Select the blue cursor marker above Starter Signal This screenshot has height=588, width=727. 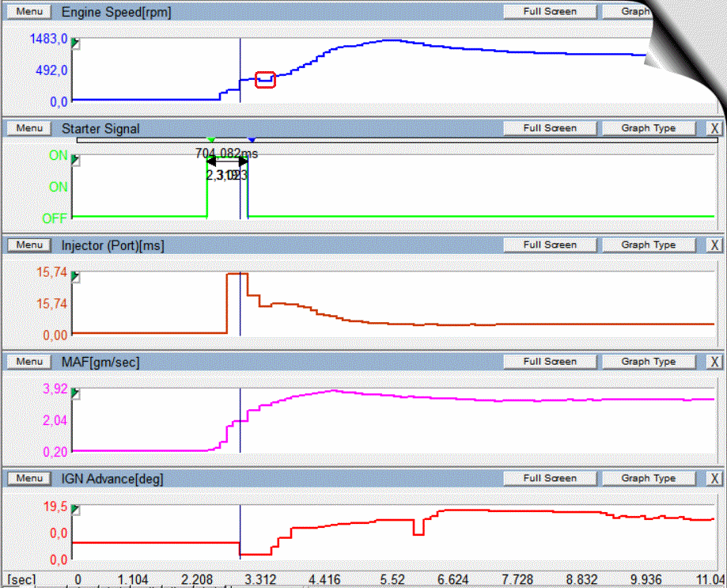(x=252, y=140)
